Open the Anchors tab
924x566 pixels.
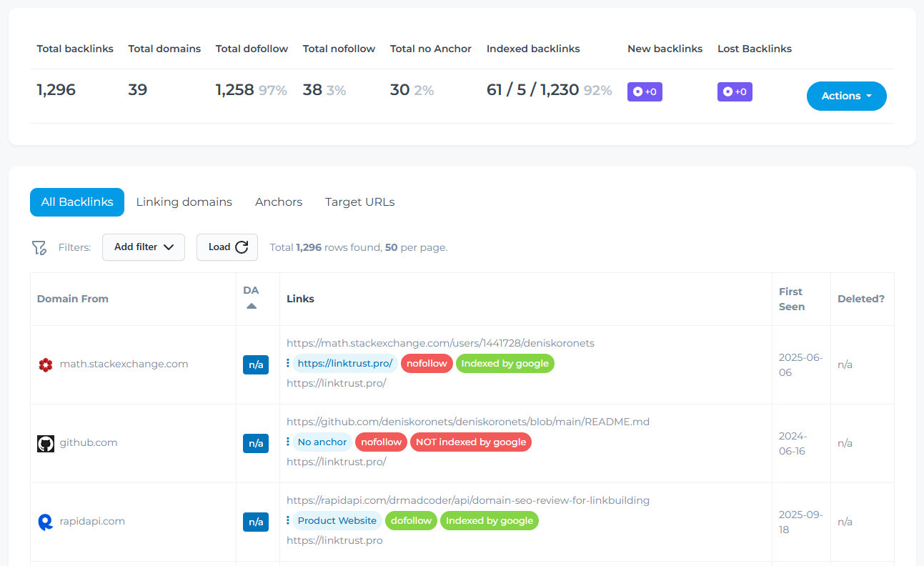(279, 202)
